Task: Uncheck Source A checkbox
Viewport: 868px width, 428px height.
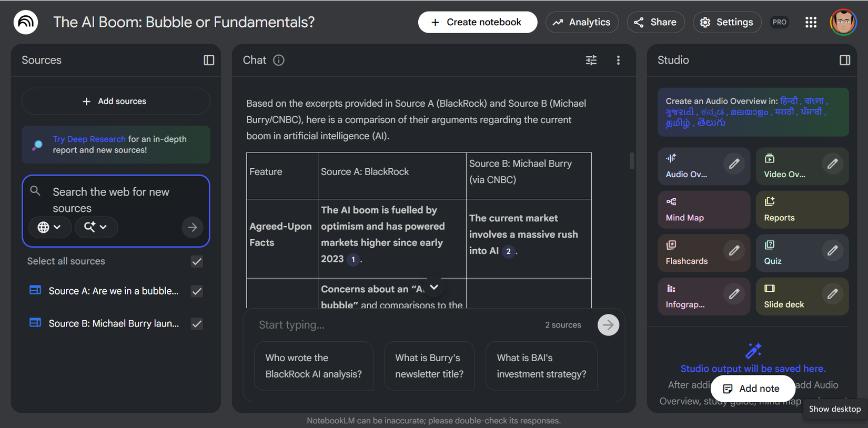Action: click(197, 291)
